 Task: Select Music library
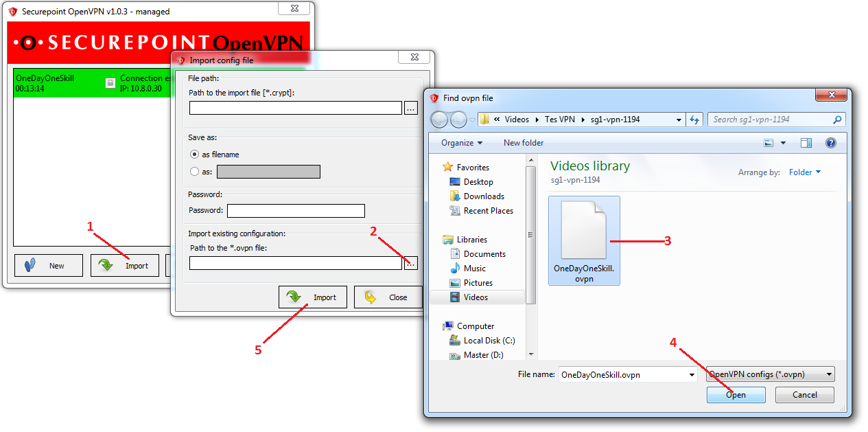click(474, 268)
